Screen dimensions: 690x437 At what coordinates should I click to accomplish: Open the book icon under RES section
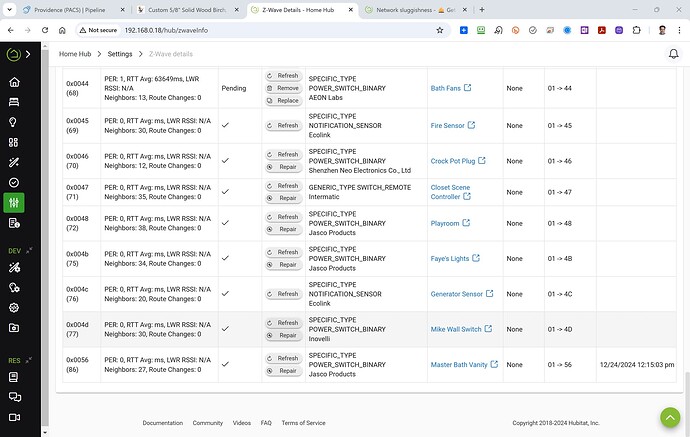(14, 377)
